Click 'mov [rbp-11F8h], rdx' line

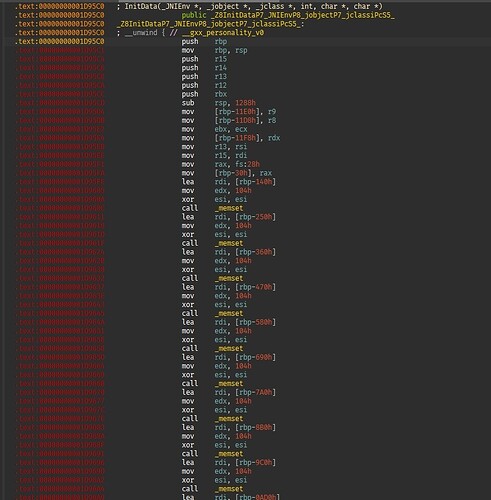(231, 138)
